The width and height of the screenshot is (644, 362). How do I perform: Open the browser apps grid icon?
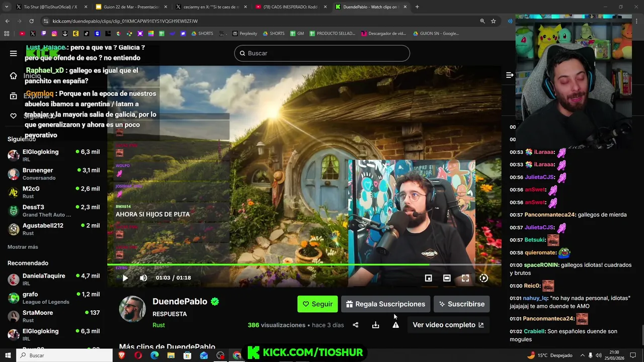pyautogui.click(x=7, y=34)
